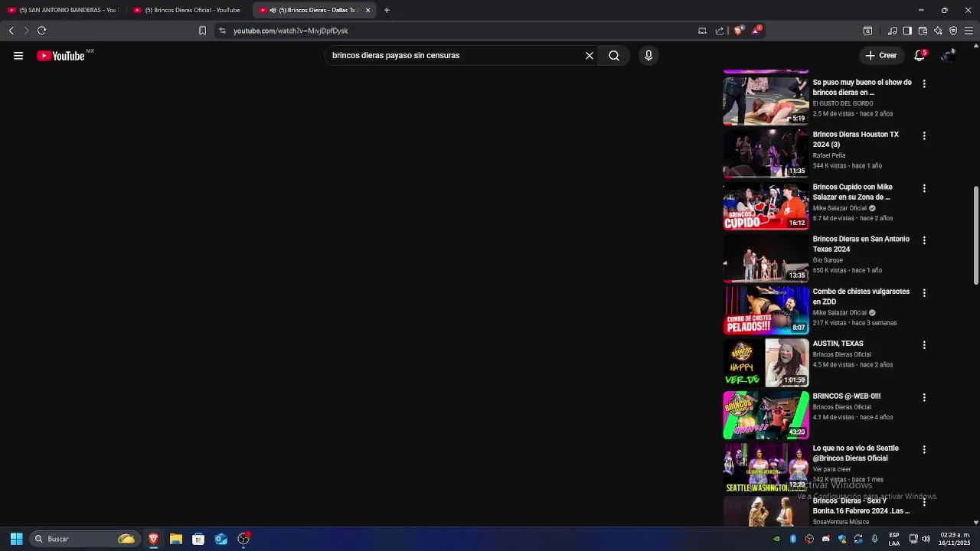Open Microsoft Store from taskbar
Image resolution: width=980 pixels, height=551 pixels.
[x=198, y=539]
